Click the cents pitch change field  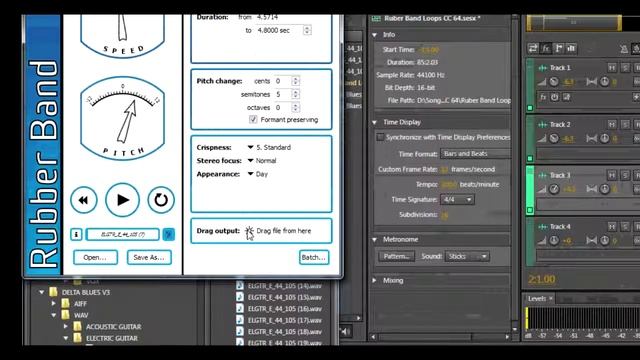point(282,81)
